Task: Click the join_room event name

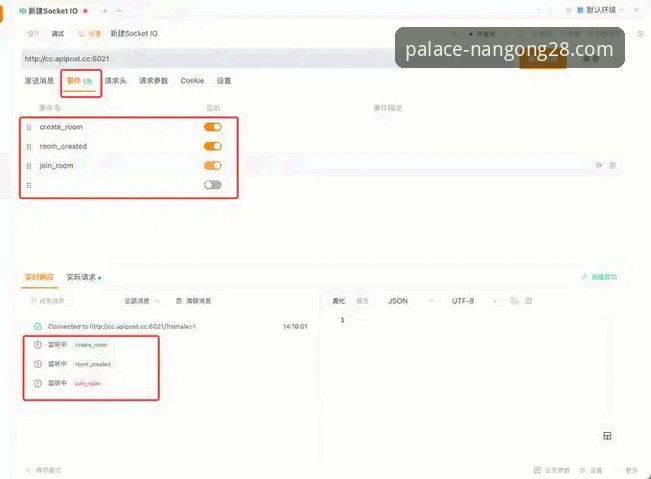Action: 56,166
